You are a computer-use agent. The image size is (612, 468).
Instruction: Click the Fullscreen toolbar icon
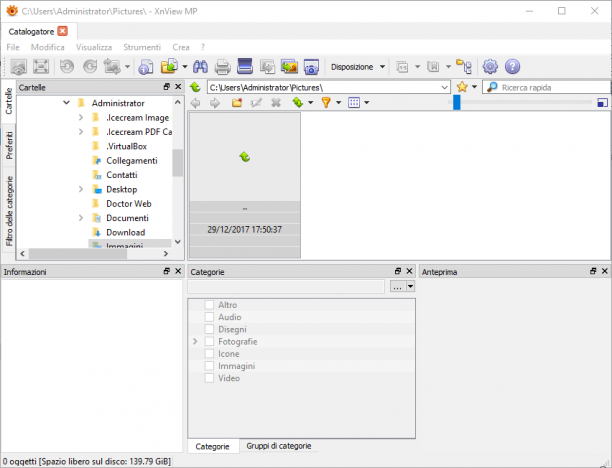pos(41,67)
